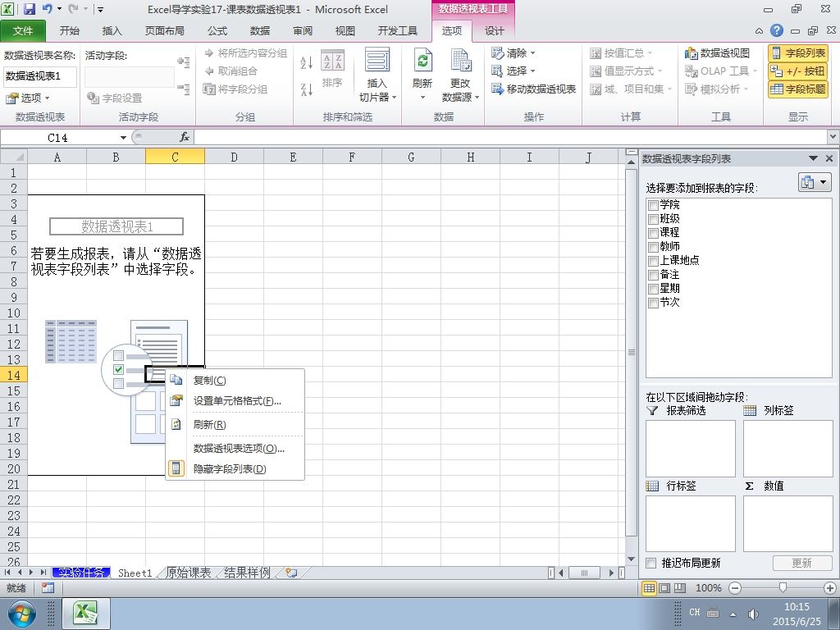Check the 班级 field checkbox
The height and width of the screenshot is (630, 840).
click(653, 218)
